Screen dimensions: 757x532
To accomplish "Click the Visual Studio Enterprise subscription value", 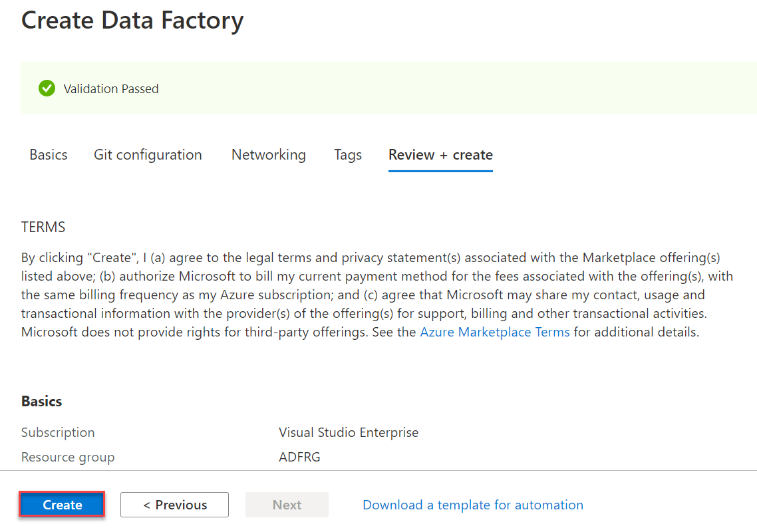I will pyautogui.click(x=349, y=432).
